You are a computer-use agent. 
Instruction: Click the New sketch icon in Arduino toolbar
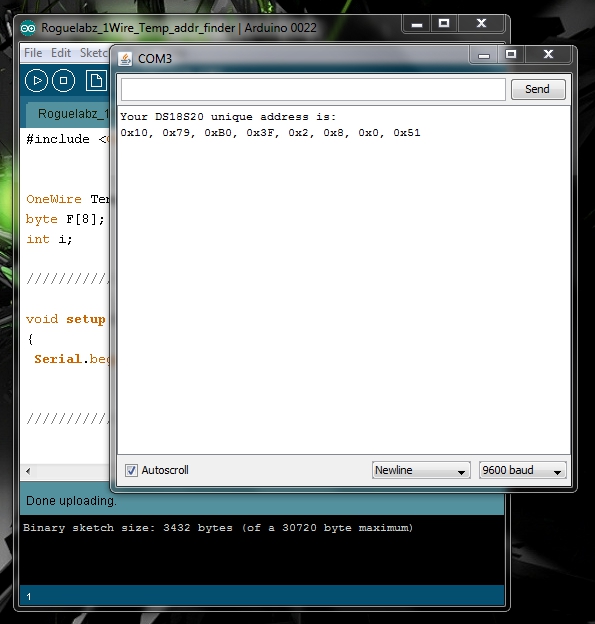point(96,80)
